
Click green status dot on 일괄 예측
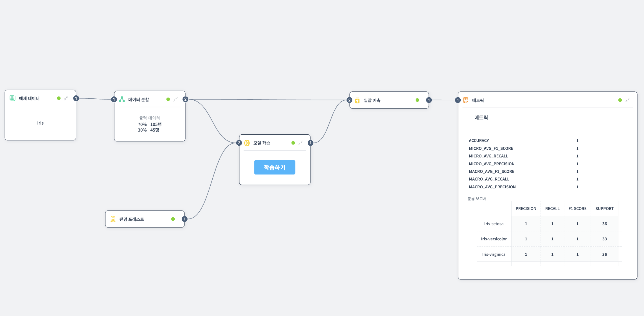[x=417, y=100]
